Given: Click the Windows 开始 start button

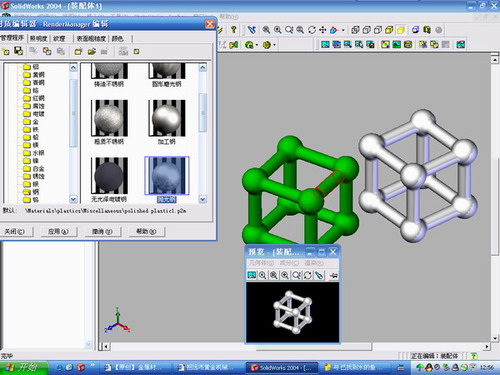Looking at the screenshot, I should tap(23, 368).
